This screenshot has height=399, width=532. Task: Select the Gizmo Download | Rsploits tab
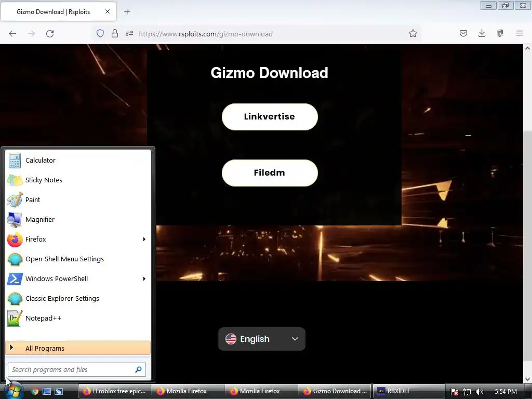(58, 11)
